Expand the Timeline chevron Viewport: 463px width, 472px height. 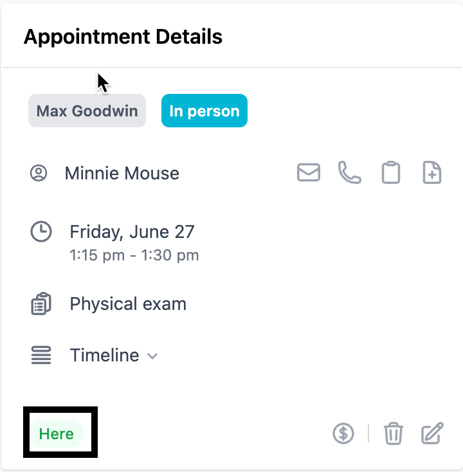[152, 356]
